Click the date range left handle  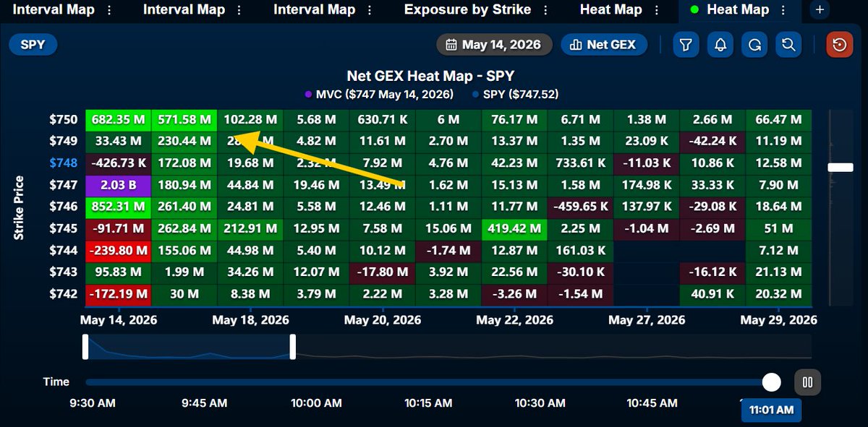(x=85, y=347)
